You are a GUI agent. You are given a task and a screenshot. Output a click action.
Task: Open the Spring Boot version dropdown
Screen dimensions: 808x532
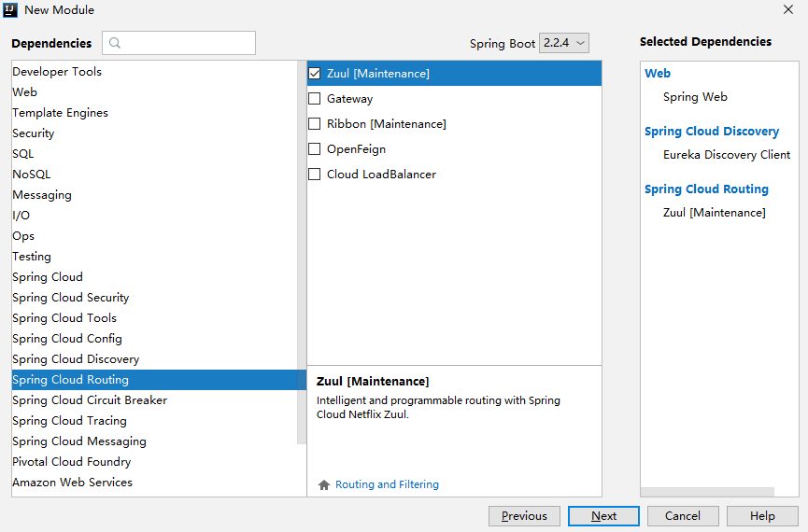click(564, 43)
